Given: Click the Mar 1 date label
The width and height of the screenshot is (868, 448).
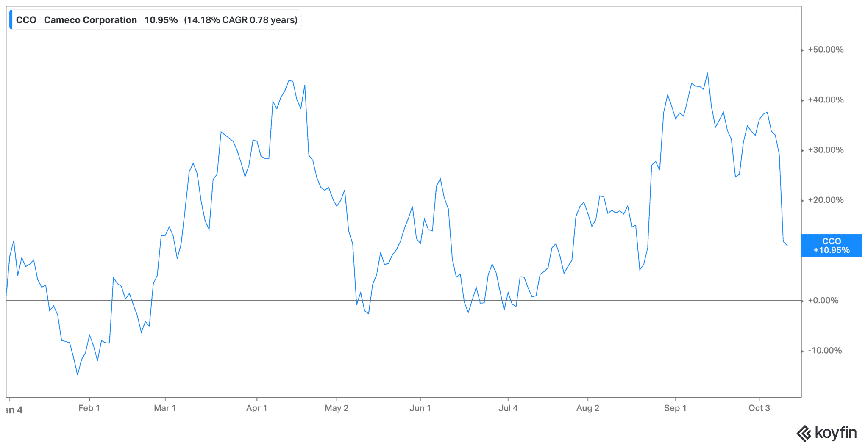Looking at the screenshot, I should (165, 408).
